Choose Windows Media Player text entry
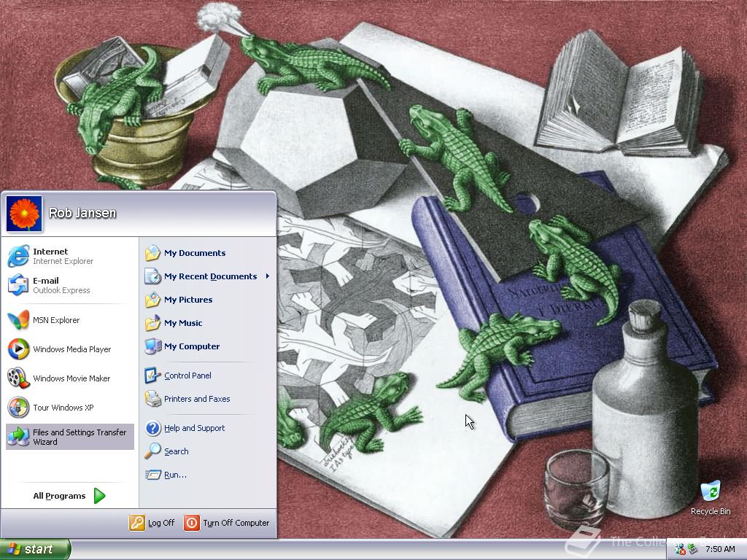The height and width of the screenshot is (560, 747). click(72, 349)
